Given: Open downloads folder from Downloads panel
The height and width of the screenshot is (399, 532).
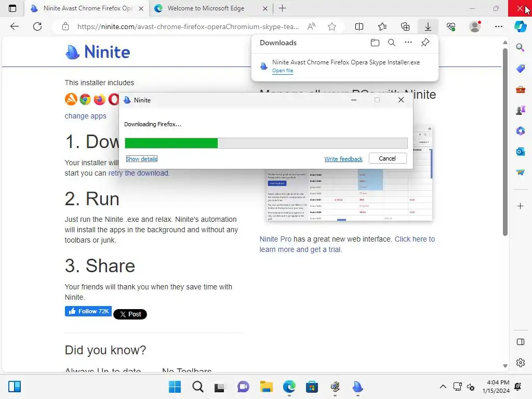Looking at the screenshot, I should (375, 43).
